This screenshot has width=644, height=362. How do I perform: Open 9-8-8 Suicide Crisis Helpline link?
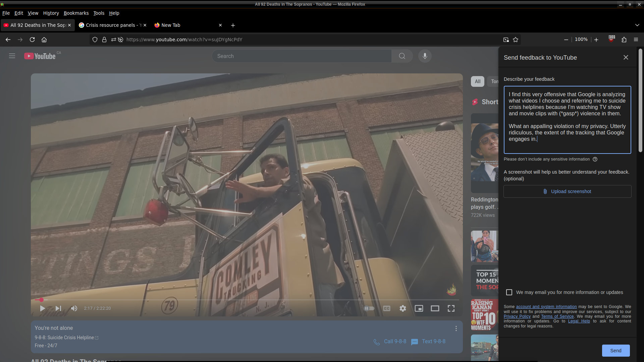tap(66, 338)
